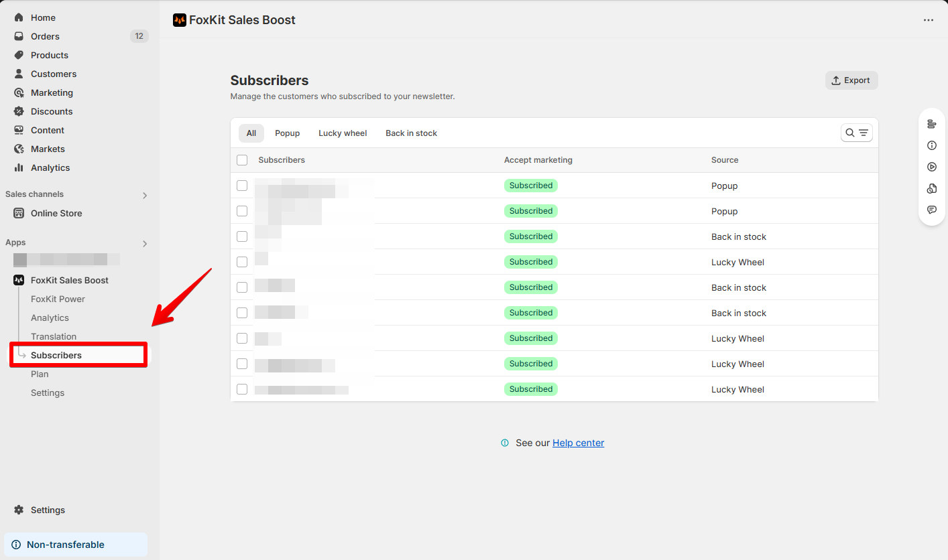Open the three-dot more actions menu
The width and height of the screenshot is (948, 560).
[929, 20]
